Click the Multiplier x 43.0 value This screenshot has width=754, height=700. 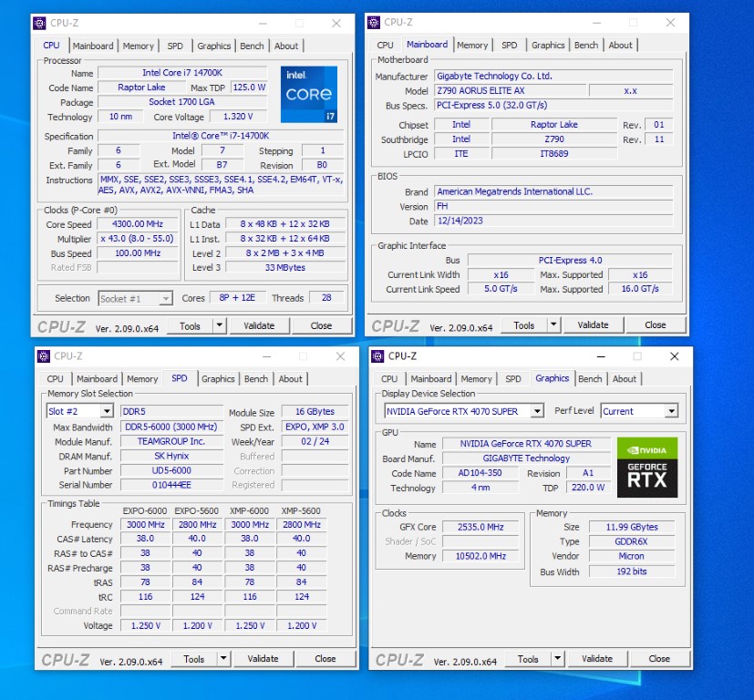click(138, 239)
